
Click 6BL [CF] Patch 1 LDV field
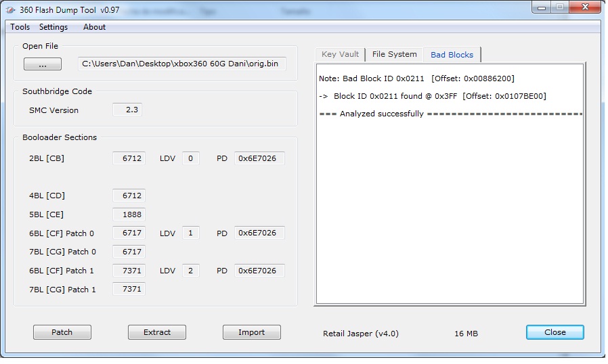point(191,271)
